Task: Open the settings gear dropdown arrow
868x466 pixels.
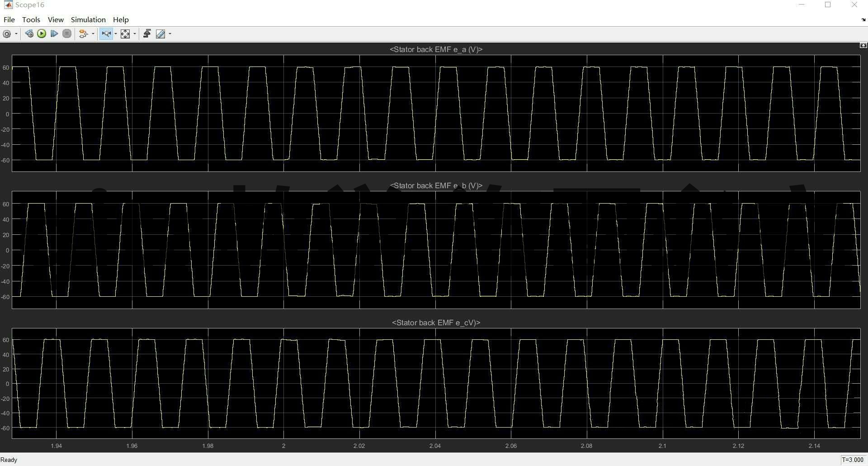Action: pyautogui.click(x=15, y=33)
